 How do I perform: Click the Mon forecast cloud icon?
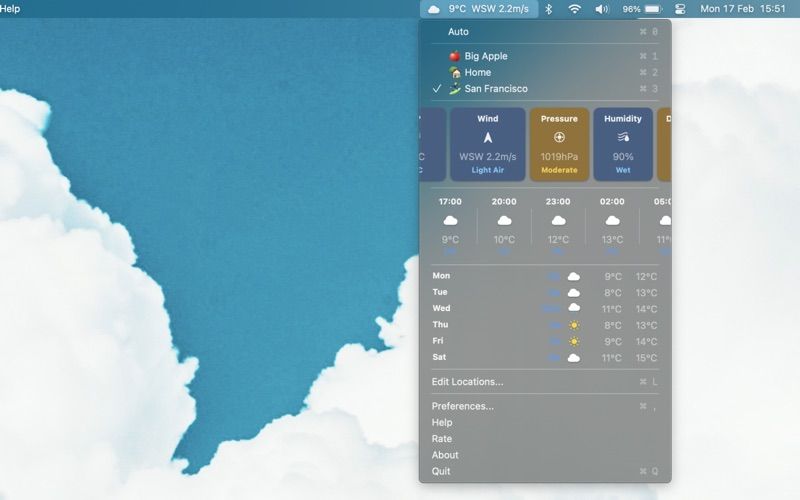[x=574, y=277]
